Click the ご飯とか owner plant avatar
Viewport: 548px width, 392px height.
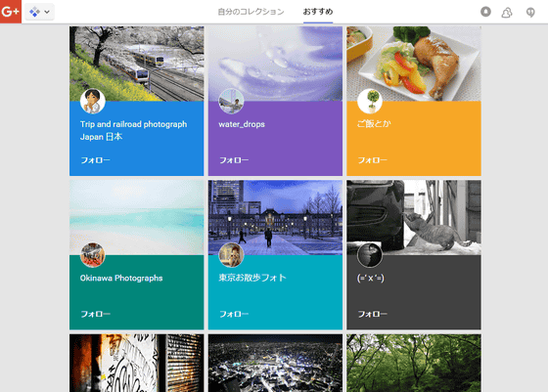tap(370, 102)
